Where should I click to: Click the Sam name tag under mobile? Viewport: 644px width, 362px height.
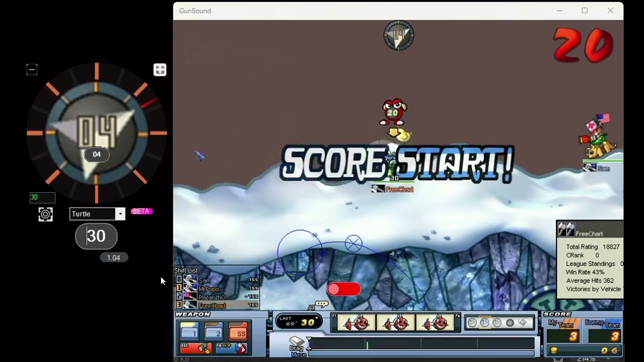tap(603, 168)
